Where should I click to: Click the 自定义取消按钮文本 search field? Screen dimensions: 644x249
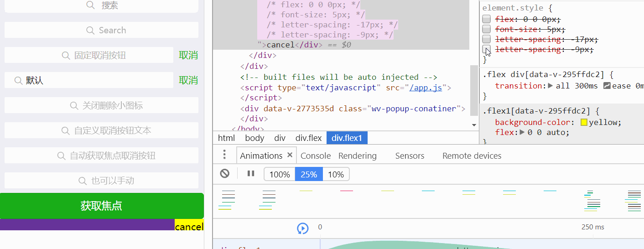pos(101,130)
